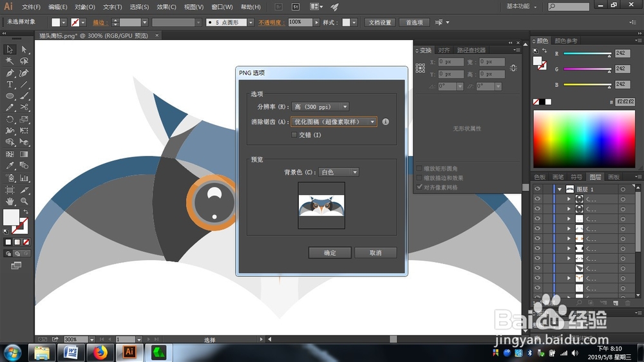The height and width of the screenshot is (362, 644).
Task: Open the 窗口(W) menu
Action: click(222, 7)
